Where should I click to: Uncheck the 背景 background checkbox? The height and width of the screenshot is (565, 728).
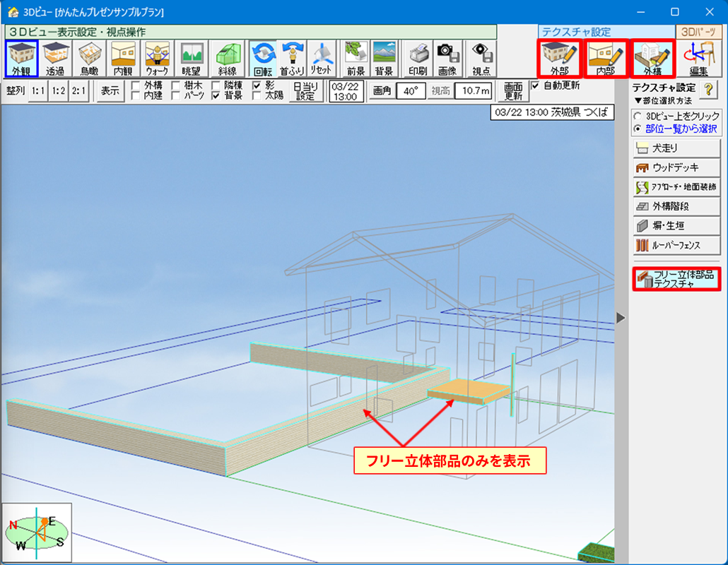point(216,95)
